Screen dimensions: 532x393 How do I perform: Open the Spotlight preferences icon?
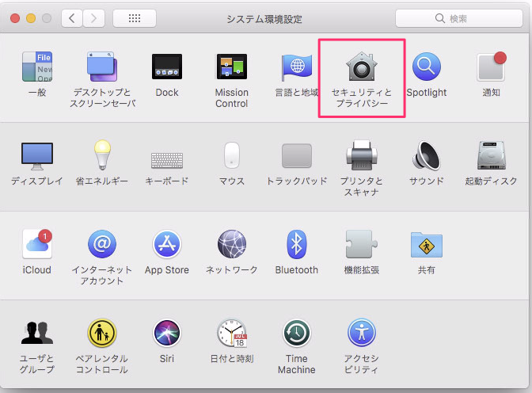pyautogui.click(x=427, y=67)
